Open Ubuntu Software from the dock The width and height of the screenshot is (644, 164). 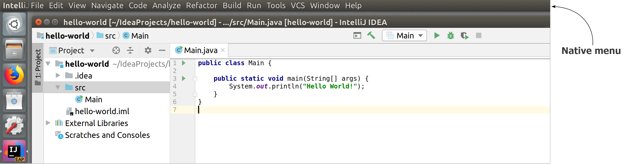(x=14, y=101)
